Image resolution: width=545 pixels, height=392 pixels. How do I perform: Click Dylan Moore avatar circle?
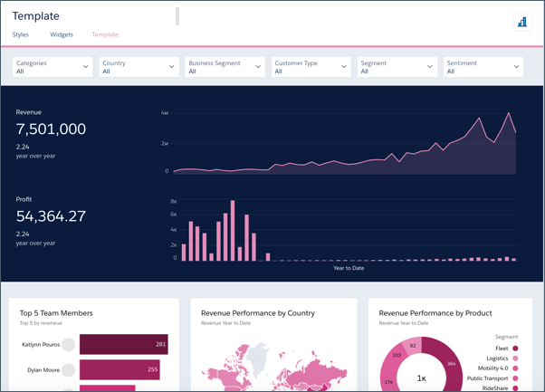tap(69, 370)
